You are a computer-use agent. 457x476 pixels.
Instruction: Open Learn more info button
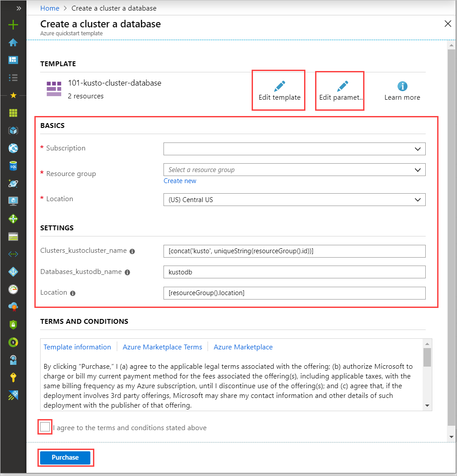coord(402,90)
